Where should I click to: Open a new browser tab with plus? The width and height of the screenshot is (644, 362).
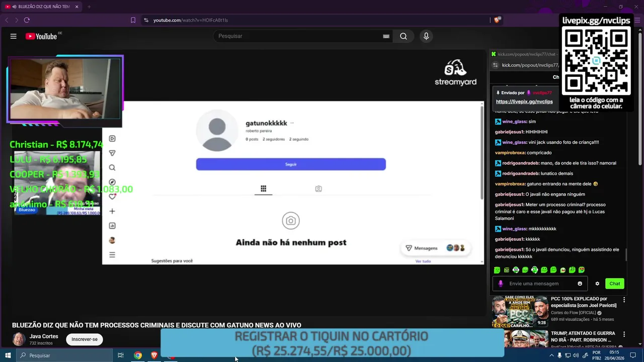[x=89, y=7]
